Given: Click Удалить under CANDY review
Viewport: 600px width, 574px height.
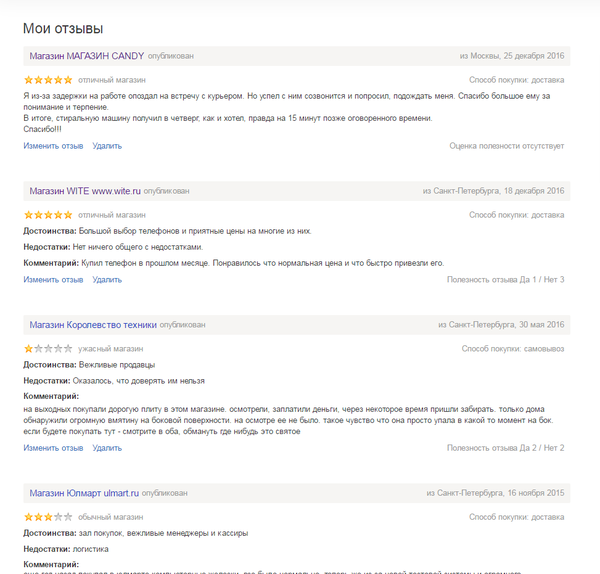Looking at the screenshot, I should coord(107,146).
